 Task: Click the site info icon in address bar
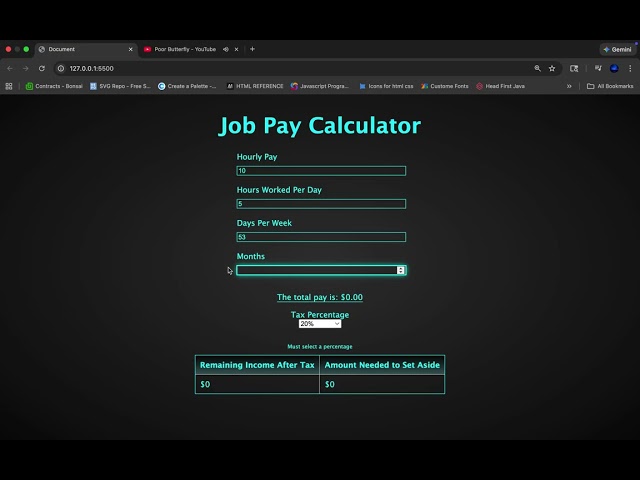pyautogui.click(x=61, y=69)
